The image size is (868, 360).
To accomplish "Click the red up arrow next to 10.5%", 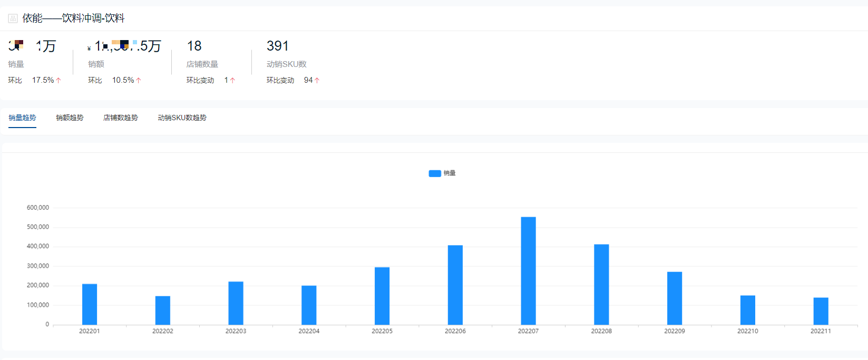I will coord(139,80).
